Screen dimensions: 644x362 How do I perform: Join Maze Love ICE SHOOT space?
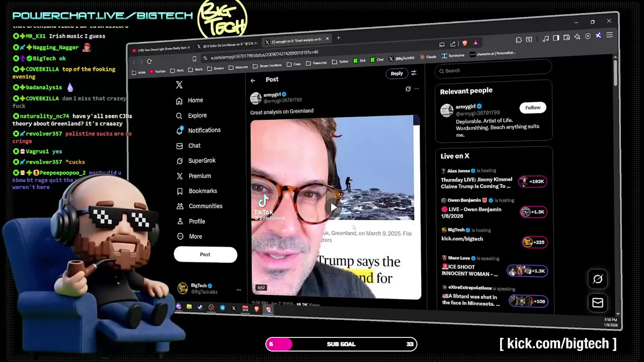(x=526, y=271)
